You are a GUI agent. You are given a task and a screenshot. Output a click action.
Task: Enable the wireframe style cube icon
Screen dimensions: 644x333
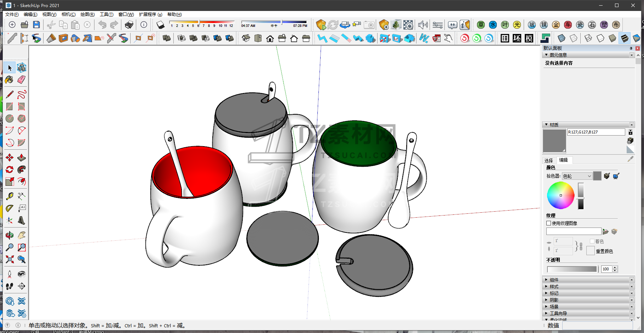click(x=588, y=38)
